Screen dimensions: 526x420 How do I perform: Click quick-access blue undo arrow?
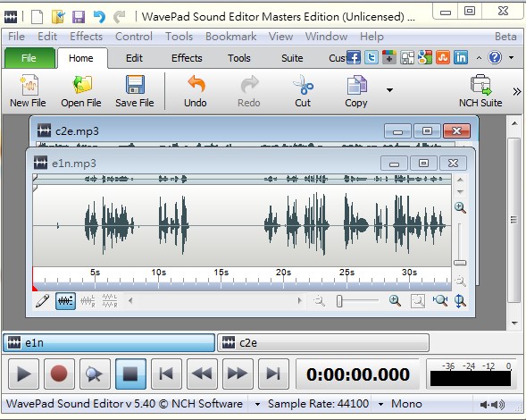[99, 17]
